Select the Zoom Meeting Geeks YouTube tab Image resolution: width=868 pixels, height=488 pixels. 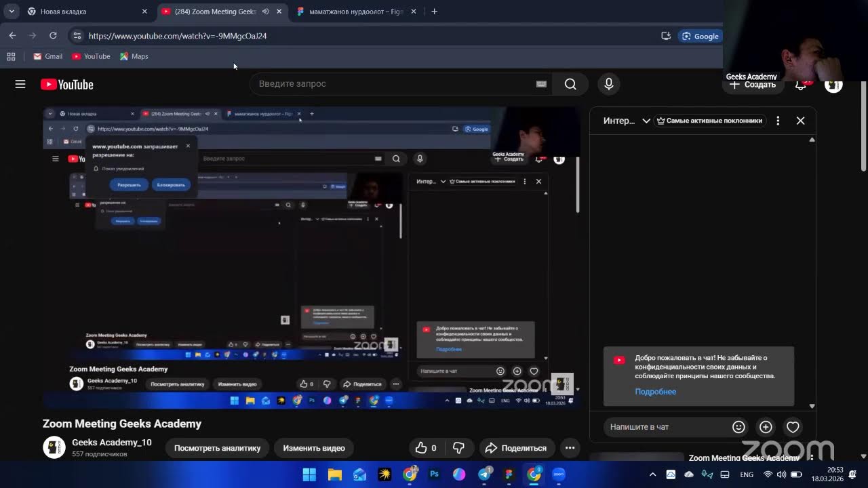point(214,12)
